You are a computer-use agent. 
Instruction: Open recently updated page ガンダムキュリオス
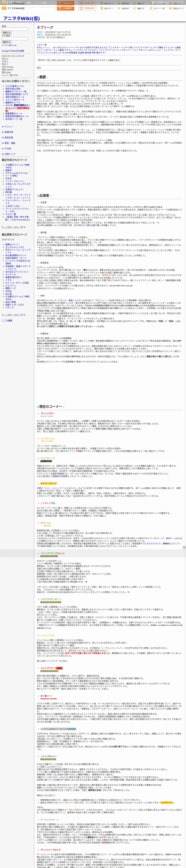point(15,247)
